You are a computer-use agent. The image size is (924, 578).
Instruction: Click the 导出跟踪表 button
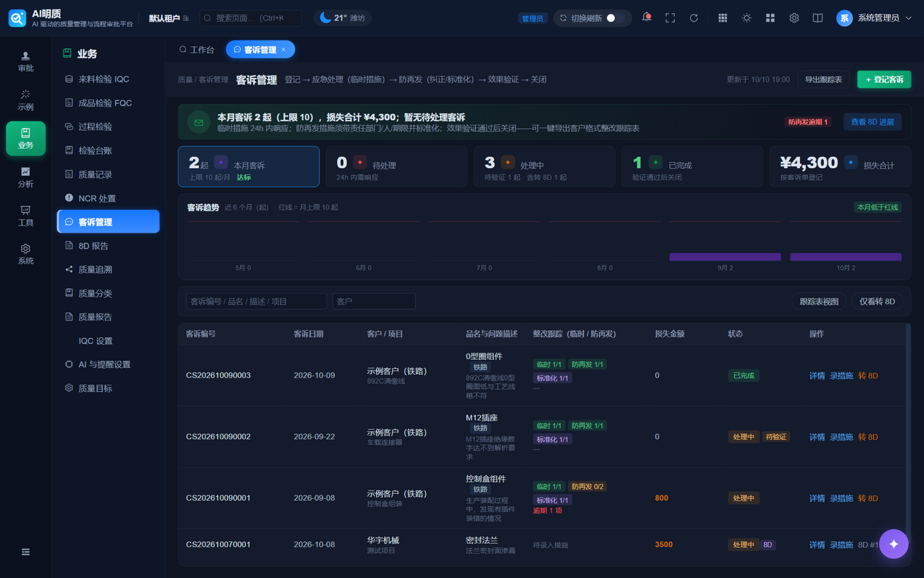tap(823, 79)
